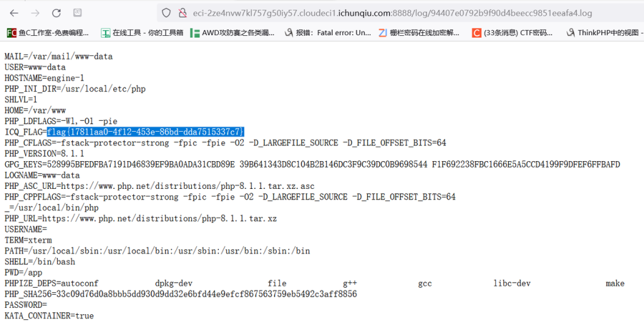Screen dimensions: 644x335
Task: Open the 报错: Fatal error bookmark
Action: (328, 33)
